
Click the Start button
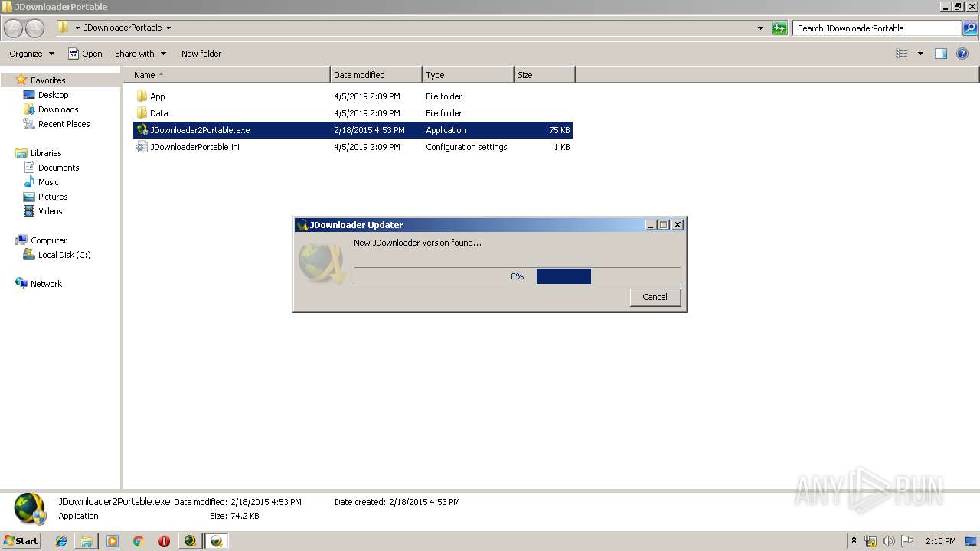click(21, 541)
